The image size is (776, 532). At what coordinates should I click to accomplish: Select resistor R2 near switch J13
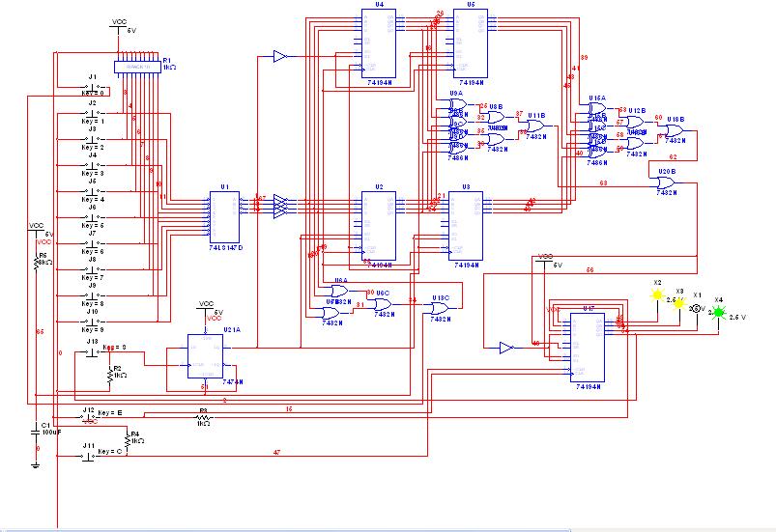[110, 376]
